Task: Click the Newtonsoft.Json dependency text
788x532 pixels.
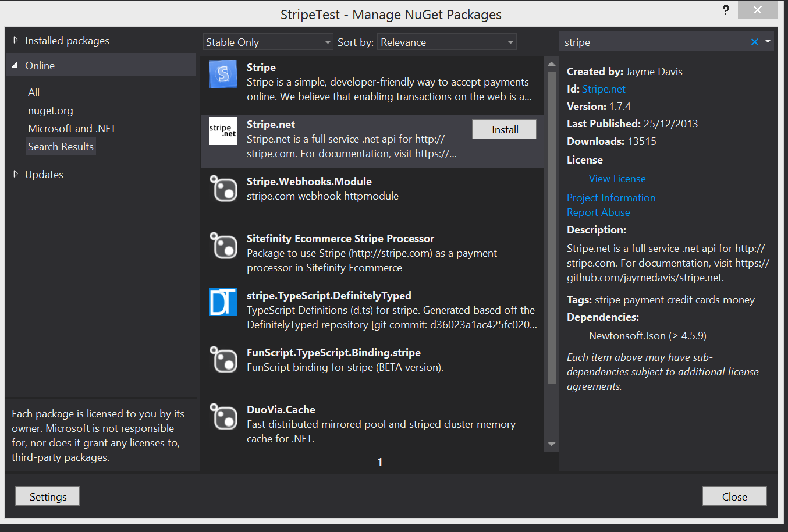Action: click(647, 335)
